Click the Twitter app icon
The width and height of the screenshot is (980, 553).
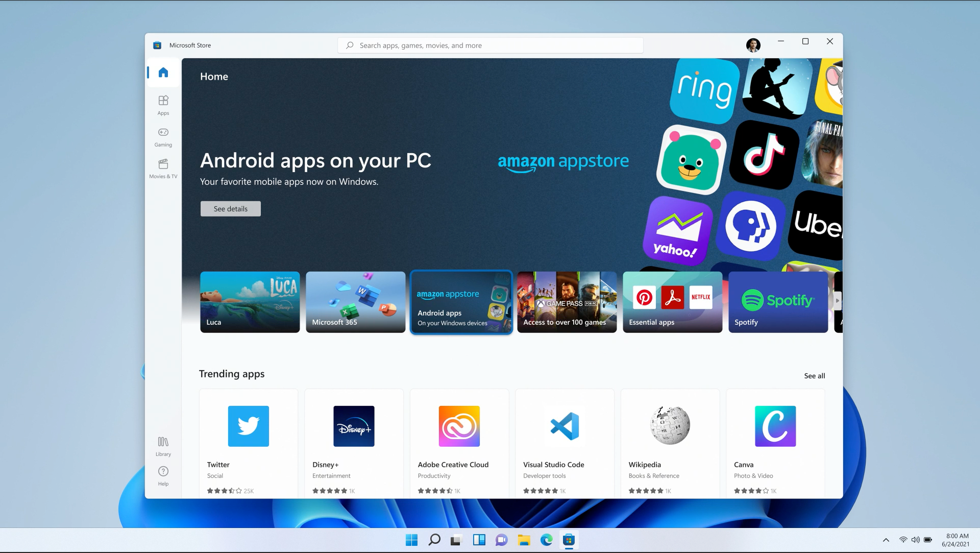248,426
